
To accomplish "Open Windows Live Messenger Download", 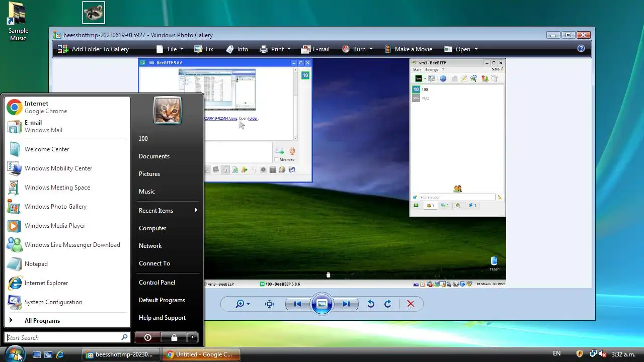I will 67,245.
